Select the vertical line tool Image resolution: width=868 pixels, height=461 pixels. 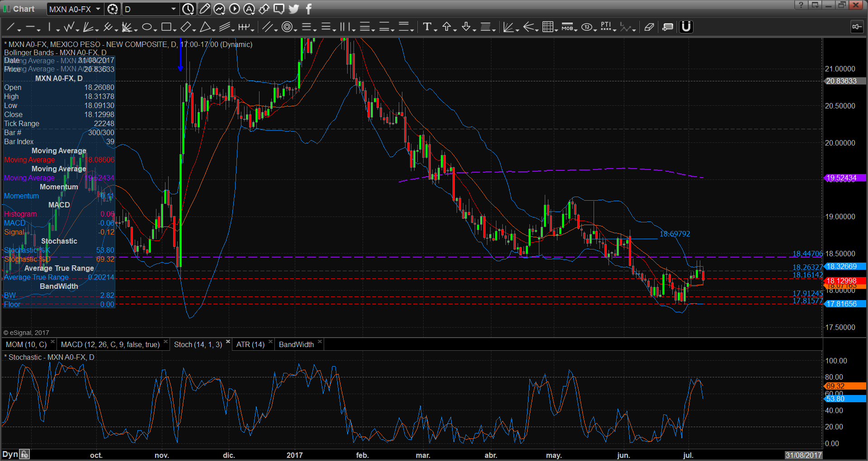(x=50, y=27)
